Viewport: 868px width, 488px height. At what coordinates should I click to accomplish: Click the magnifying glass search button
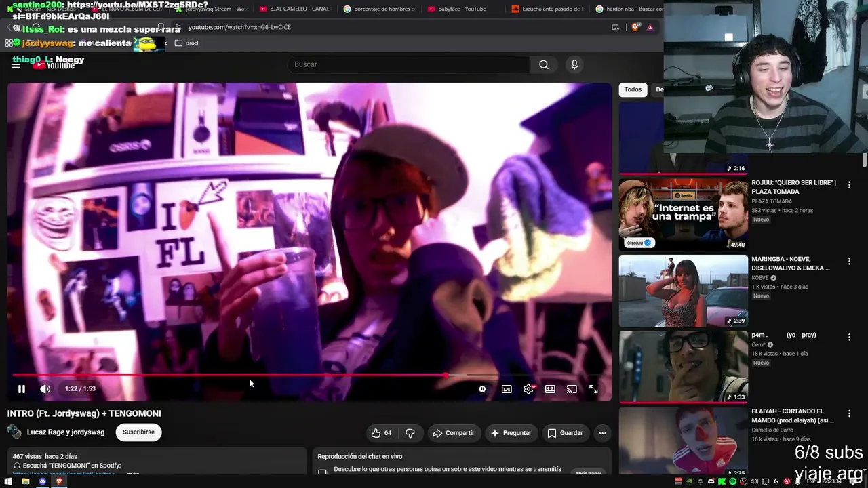coord(544,64)
